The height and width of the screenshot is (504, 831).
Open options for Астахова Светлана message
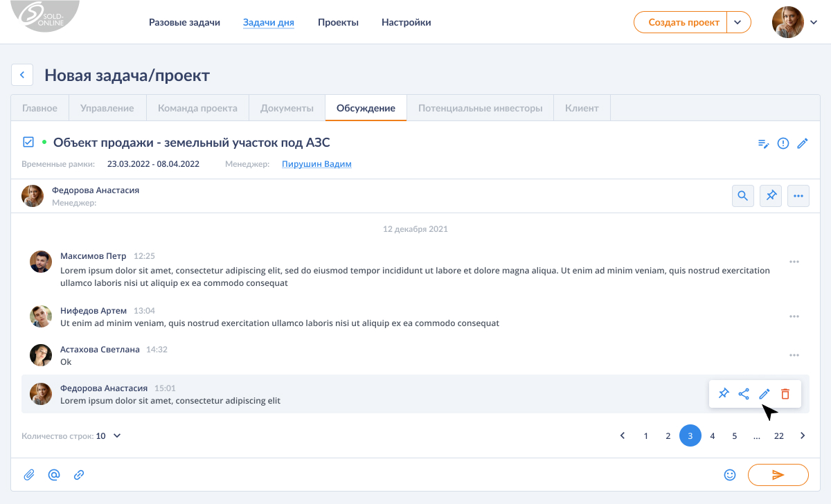pos(794,355)
